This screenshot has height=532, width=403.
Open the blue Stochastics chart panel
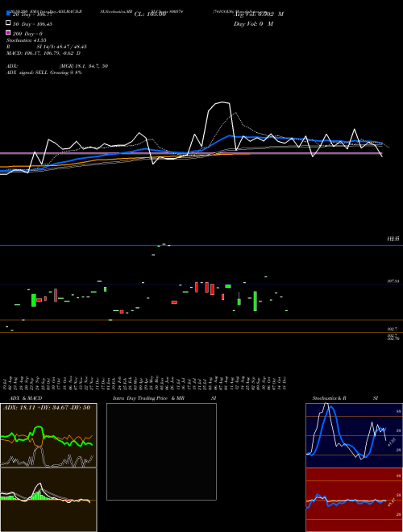pos(354,435)
